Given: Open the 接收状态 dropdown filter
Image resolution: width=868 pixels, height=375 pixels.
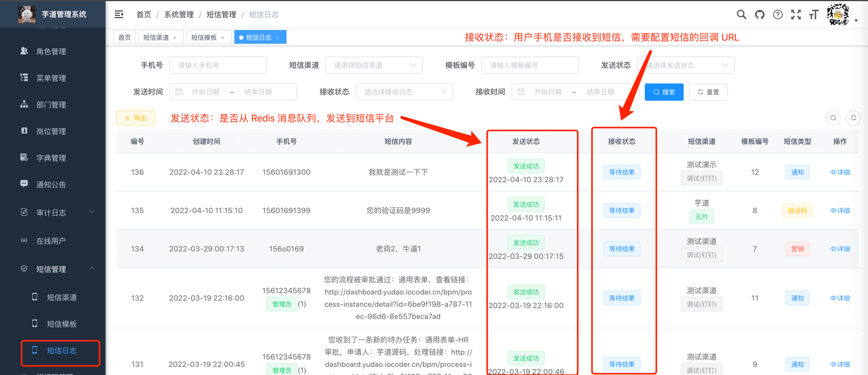Looking at the screenshot, I should [x=404, y=92].
